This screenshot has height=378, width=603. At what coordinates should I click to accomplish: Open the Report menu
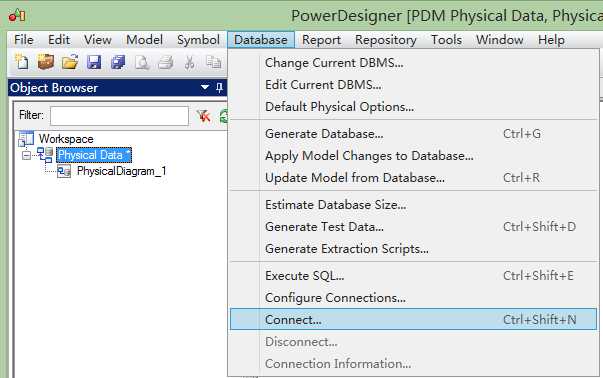[321, 40]
